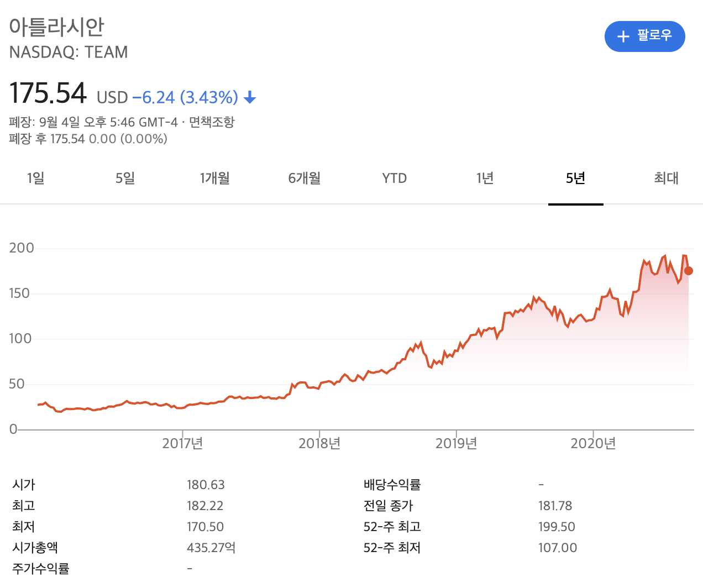
Task: Select the 1개월 range tab
Action: coord(215,178)
